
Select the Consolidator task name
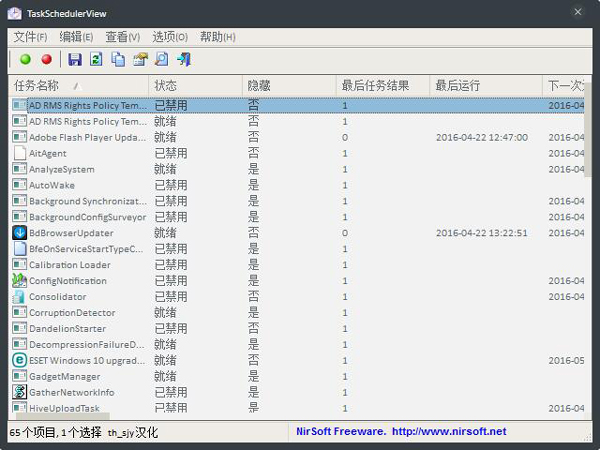click(x=58, y=297)
